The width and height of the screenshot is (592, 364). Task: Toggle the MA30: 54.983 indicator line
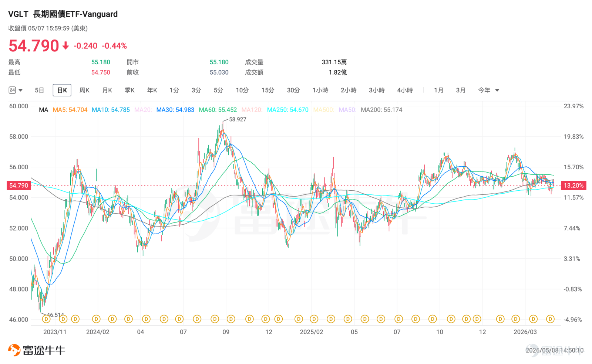175,110
